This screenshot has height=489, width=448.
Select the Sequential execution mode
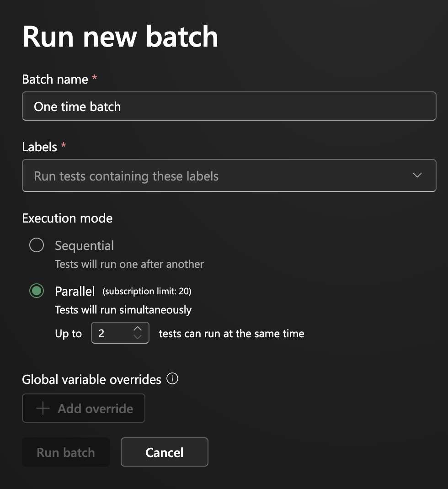(37, 245)
